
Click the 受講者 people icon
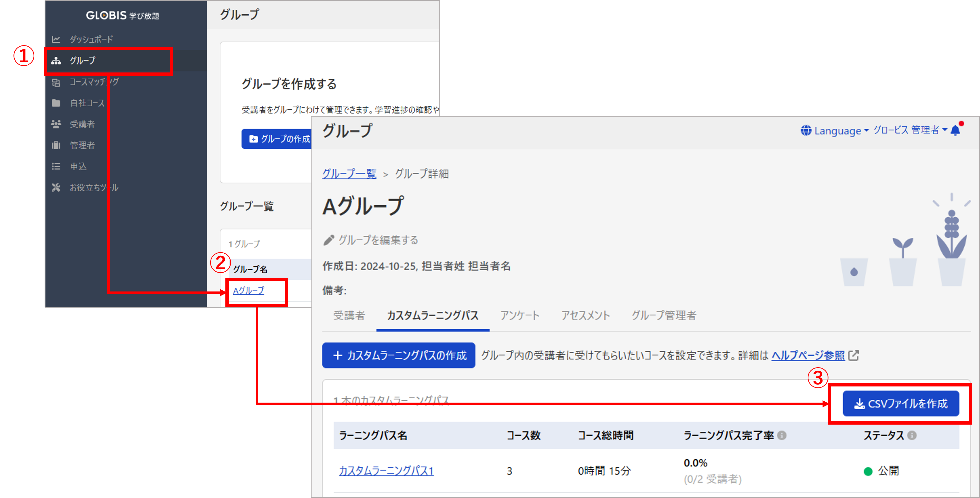pyautogui.click(x=56, y=124)
